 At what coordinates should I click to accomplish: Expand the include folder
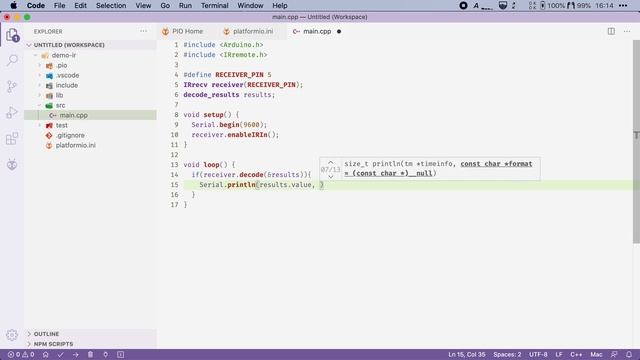40,85
